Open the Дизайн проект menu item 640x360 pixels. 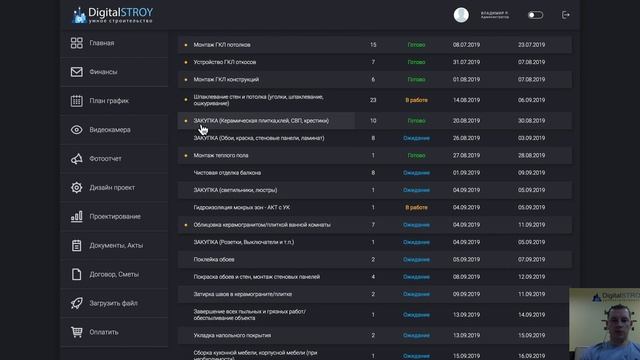(114, 187)
